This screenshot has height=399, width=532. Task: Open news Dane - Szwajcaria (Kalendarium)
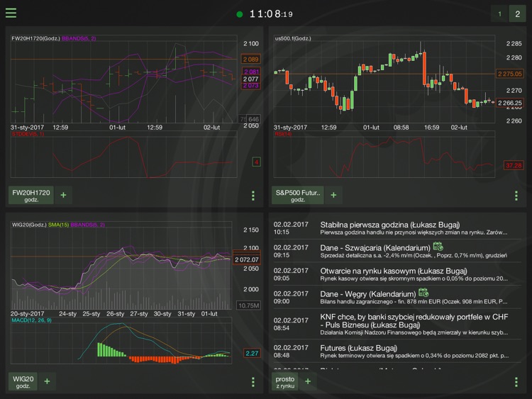397,251
